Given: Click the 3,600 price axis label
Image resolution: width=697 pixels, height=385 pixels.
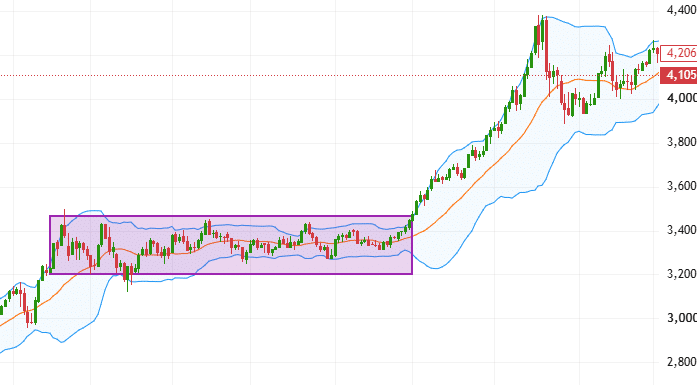Looking at the screenshot, I should pos(681,185).
